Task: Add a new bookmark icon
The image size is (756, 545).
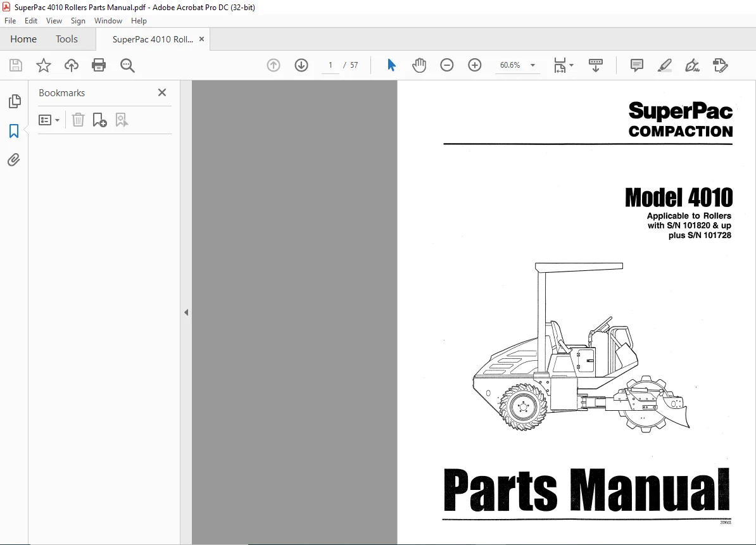Action: coord(100,120)
